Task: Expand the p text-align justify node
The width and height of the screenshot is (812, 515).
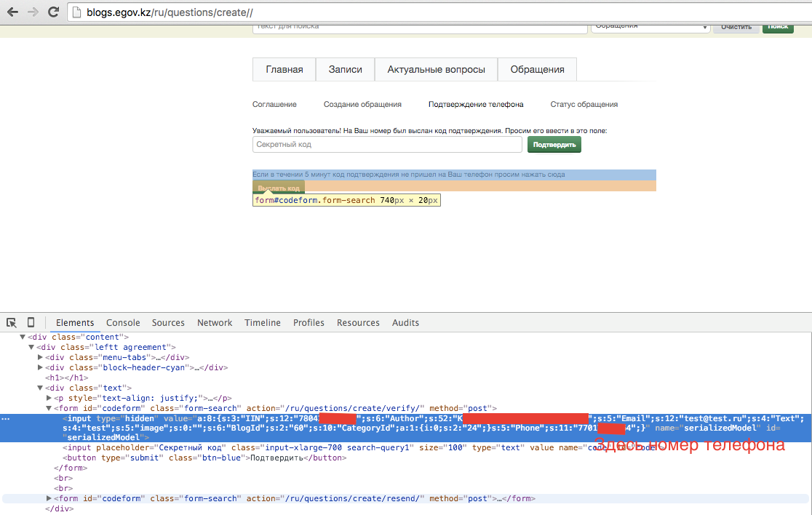Action: 49,398
